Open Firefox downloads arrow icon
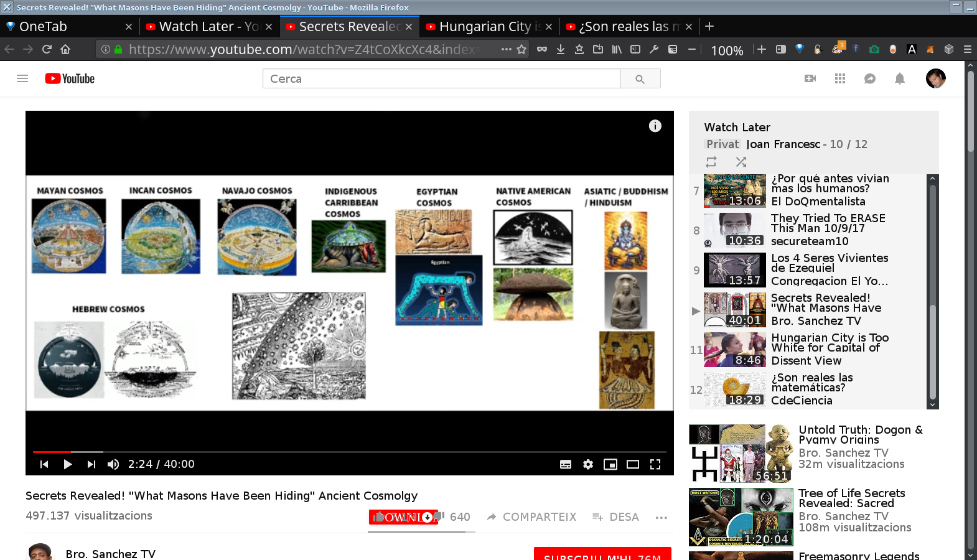The width and height of the screenshot is (977, 560). (561, 49)
